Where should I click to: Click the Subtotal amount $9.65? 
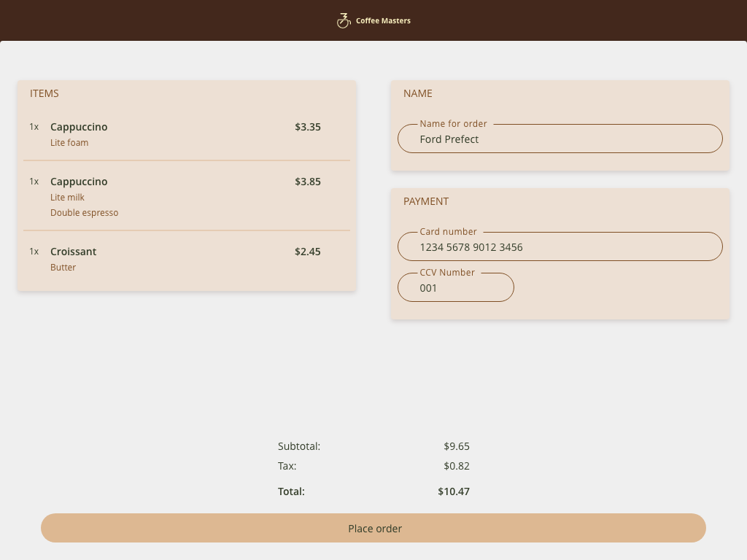coord(456,446)
